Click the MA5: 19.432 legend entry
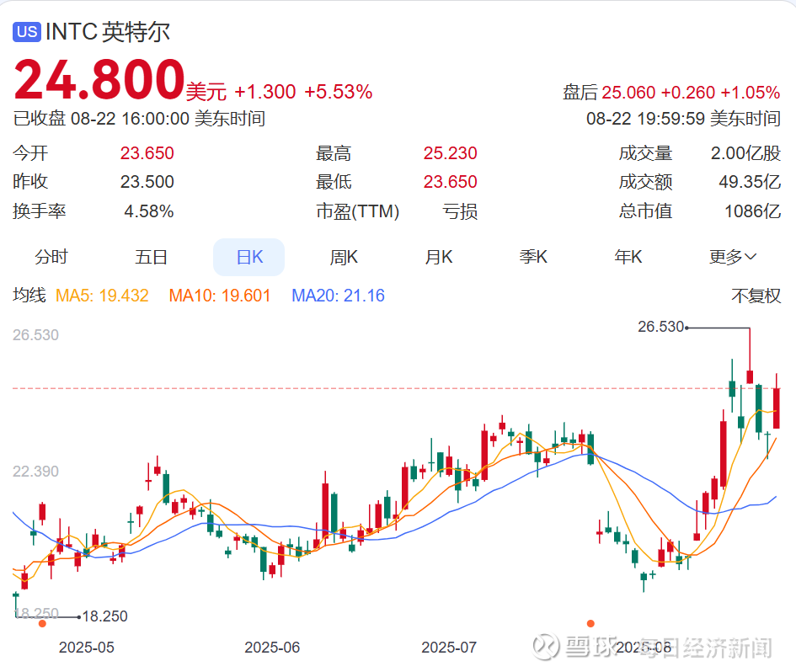 (x=102, y=296)
